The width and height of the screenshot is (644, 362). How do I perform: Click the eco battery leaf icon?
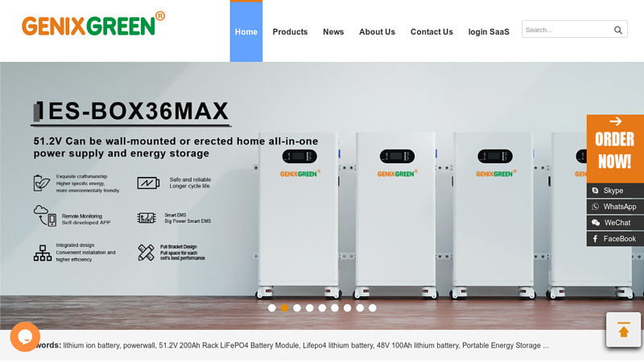click(42, 183)
